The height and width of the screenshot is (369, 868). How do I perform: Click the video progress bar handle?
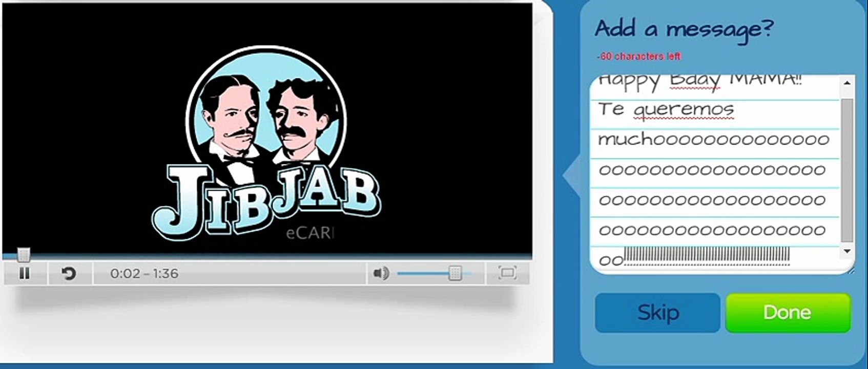point(24,254)
